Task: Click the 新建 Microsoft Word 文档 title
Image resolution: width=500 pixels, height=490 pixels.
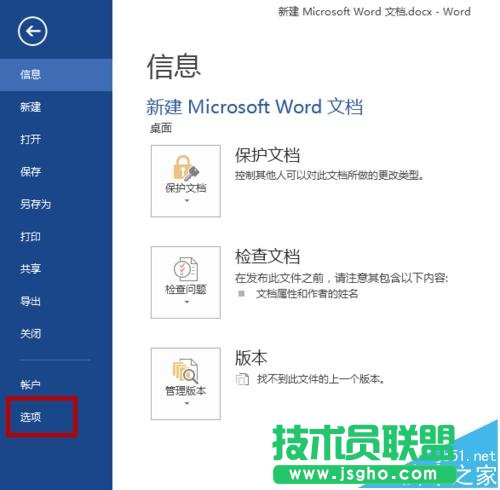Action: (x=254, y=107)
